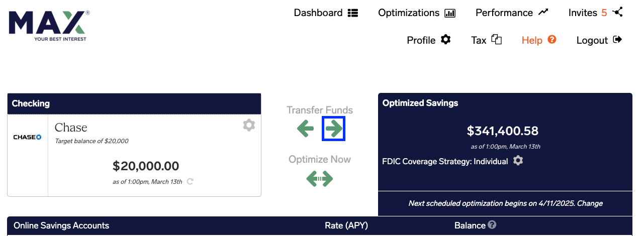
Task: Click the Profile gear icon
Action: tap(445, 39)
